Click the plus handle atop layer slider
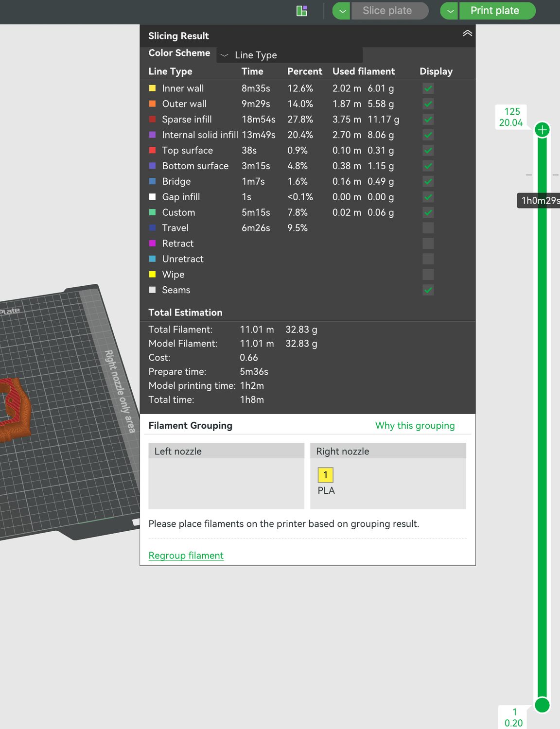This screenshot has width=560, height=729. pos(542,130)
